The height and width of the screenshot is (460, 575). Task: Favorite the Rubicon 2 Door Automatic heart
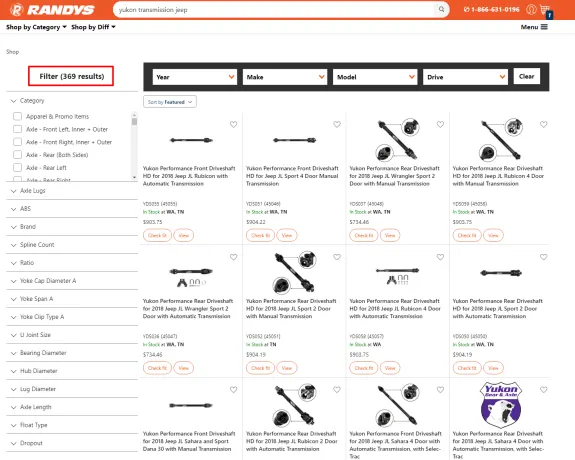click(x=337, y=390)
